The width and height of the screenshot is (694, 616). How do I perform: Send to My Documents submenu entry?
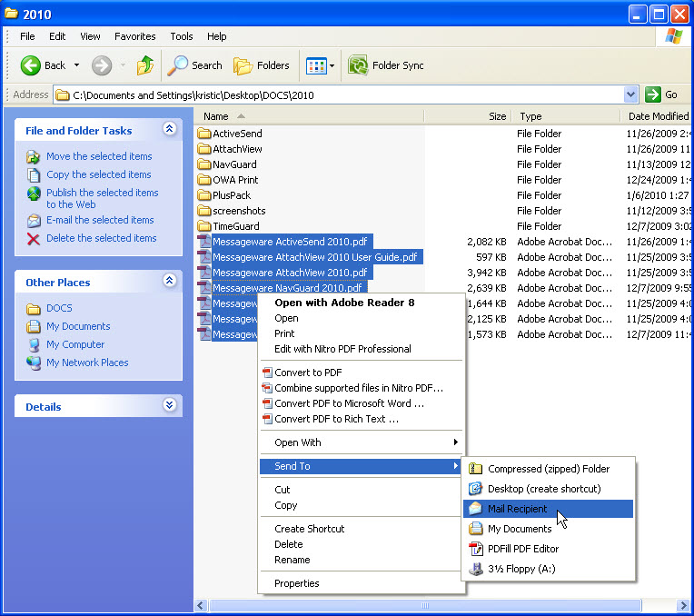pos(548,529)
